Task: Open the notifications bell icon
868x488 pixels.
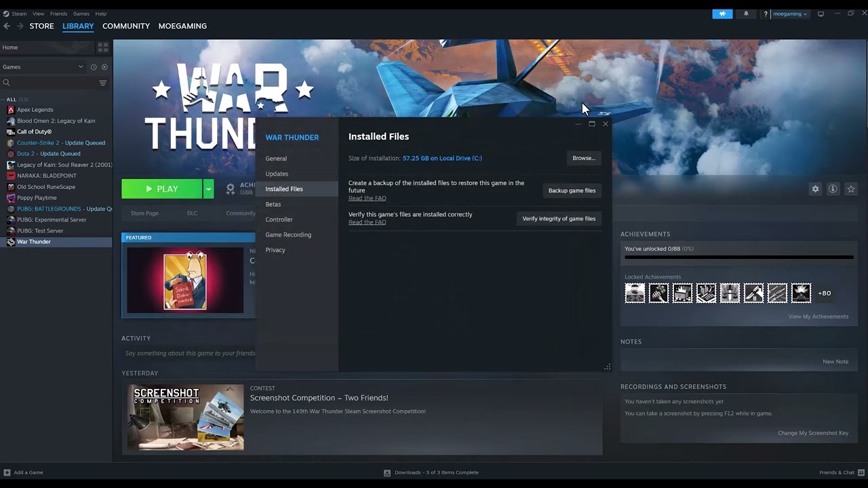Action: (x=746, y=14)
